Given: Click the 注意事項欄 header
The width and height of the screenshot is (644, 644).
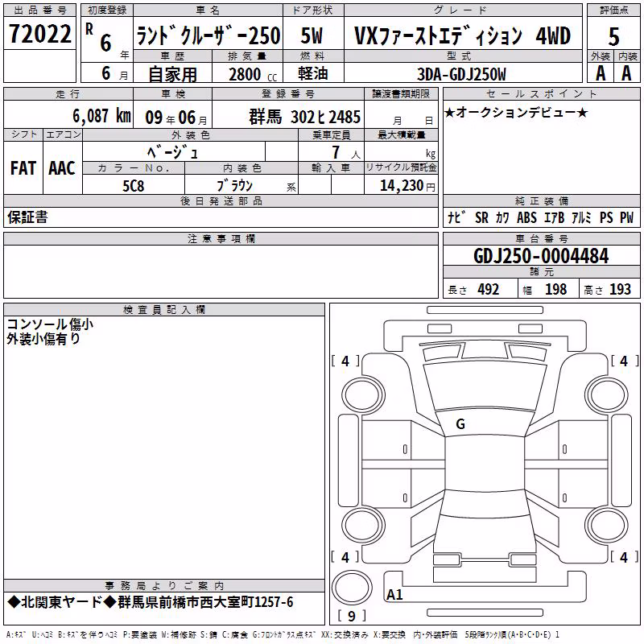Looking at the screenshot, I should pos(221,238).
